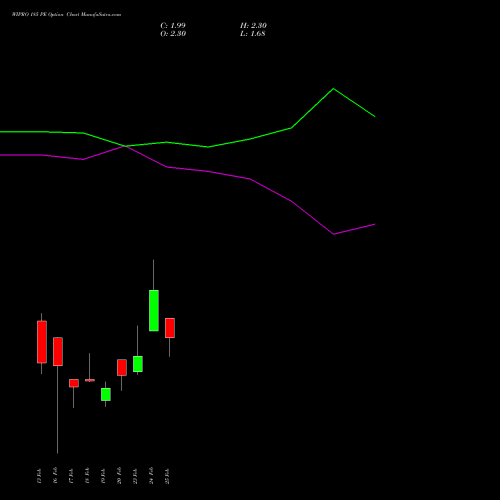Click the open value O: 2.30
This screenshot has width=500, height=500.
point(173,34)
